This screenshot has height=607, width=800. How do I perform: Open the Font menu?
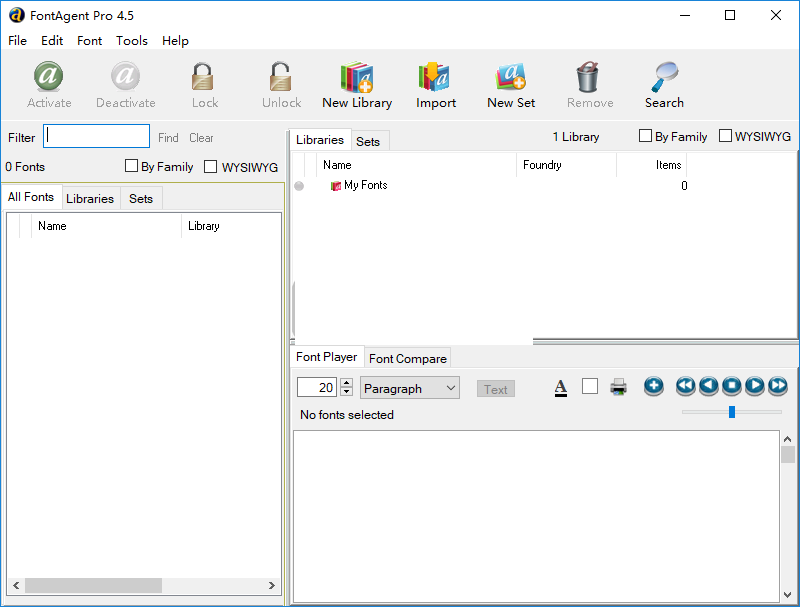click(x=89, y=40)
